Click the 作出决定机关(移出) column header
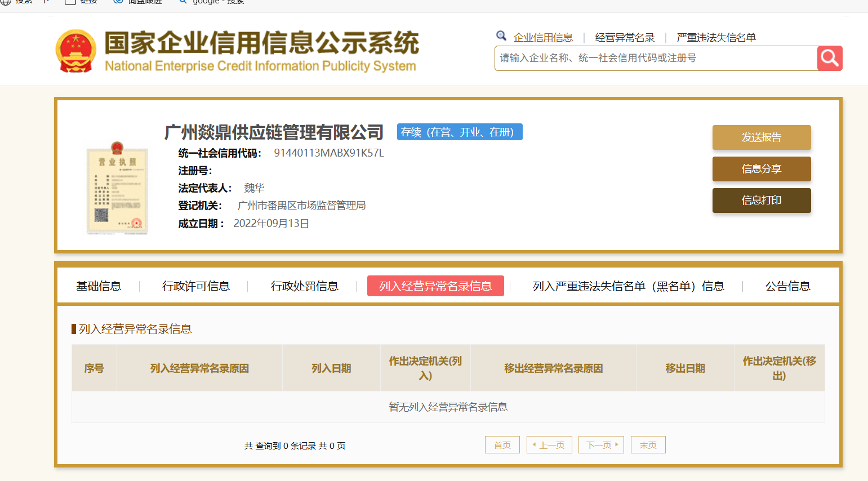This screenshot has width=868, height=481. (x=780, y=368)
